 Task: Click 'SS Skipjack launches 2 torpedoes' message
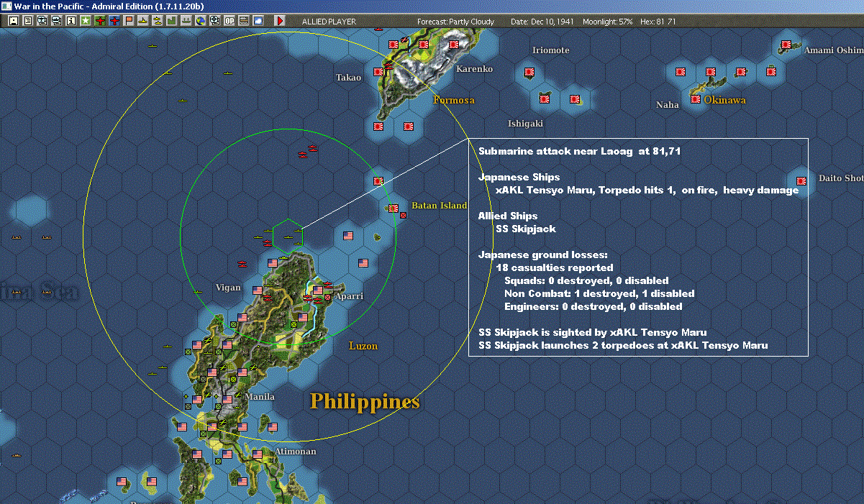(623, 345)
